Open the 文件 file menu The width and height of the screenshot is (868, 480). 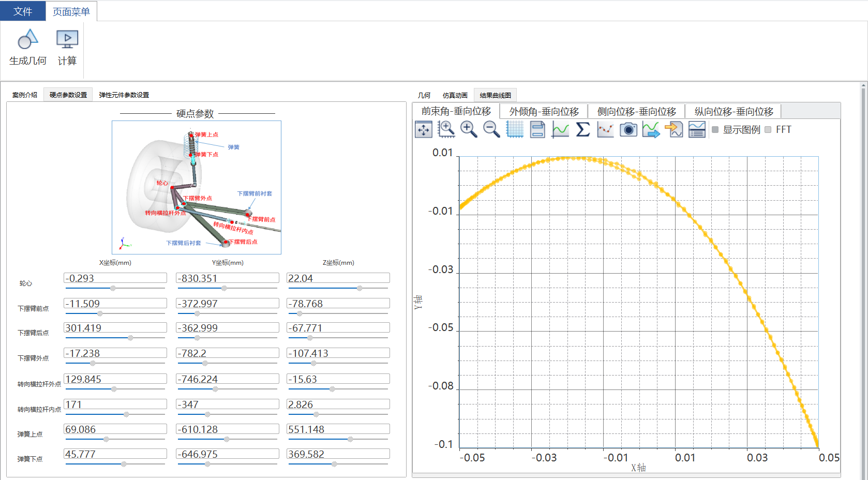(23, 11)
